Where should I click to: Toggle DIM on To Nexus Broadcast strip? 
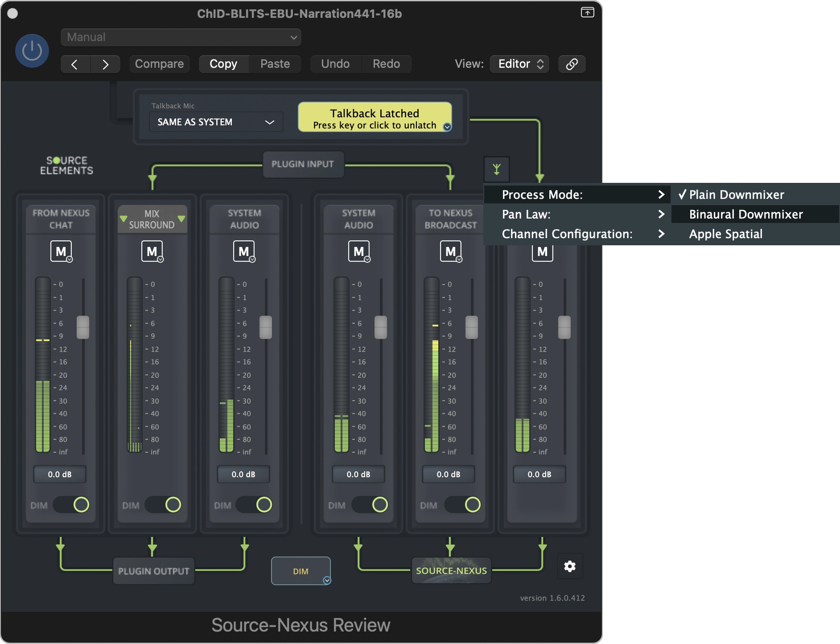(x=463, y=505)
